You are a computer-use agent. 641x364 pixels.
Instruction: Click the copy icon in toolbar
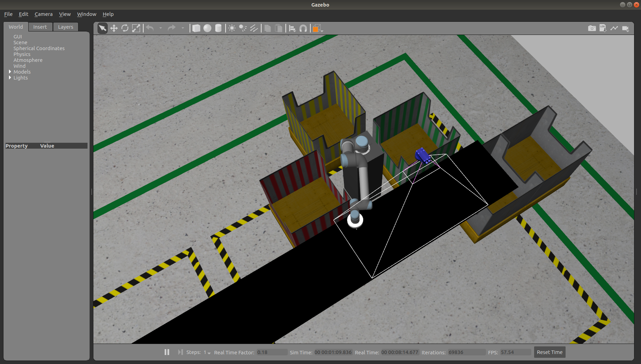(x=267, y=28)
